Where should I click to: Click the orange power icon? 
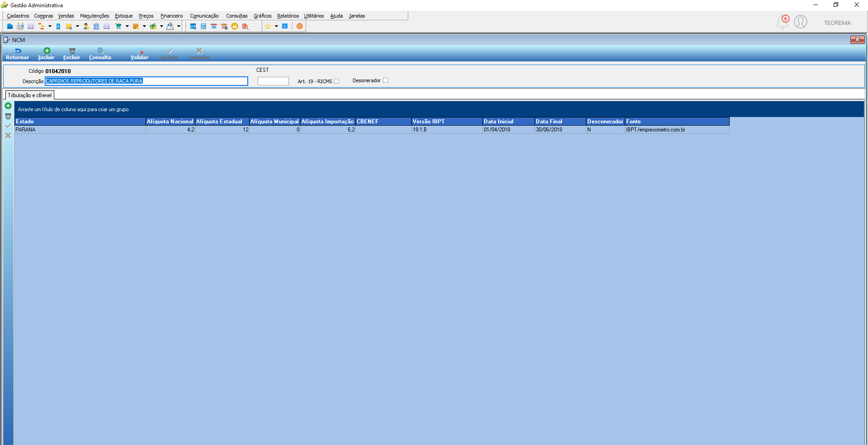299,26
